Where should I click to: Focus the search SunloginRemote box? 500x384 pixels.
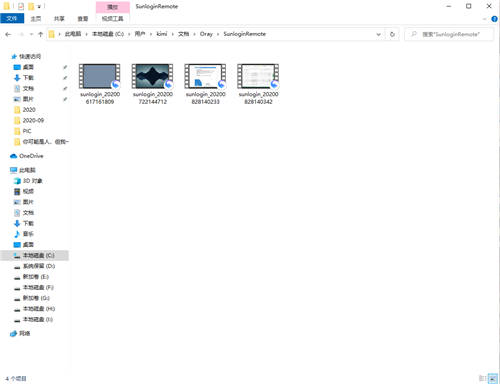pos(449,34)
